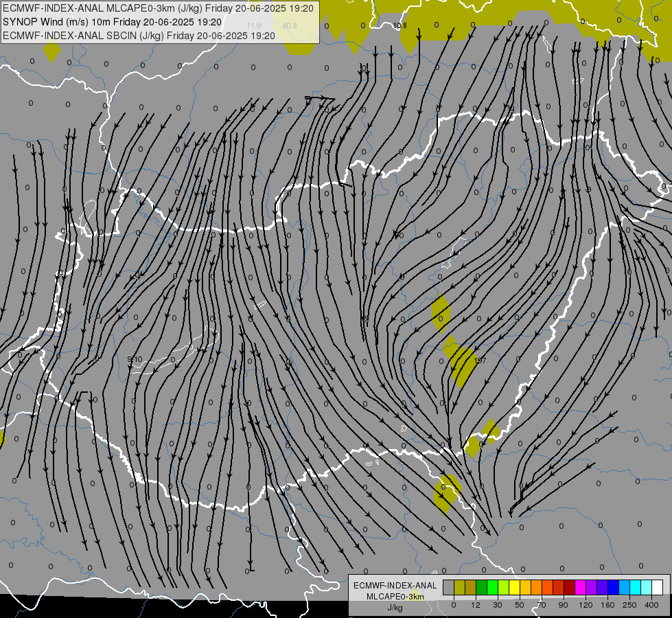Viewport: 672px width, 618px height.
Task: Click the legend value 30
Action: [x=498, y=605]
